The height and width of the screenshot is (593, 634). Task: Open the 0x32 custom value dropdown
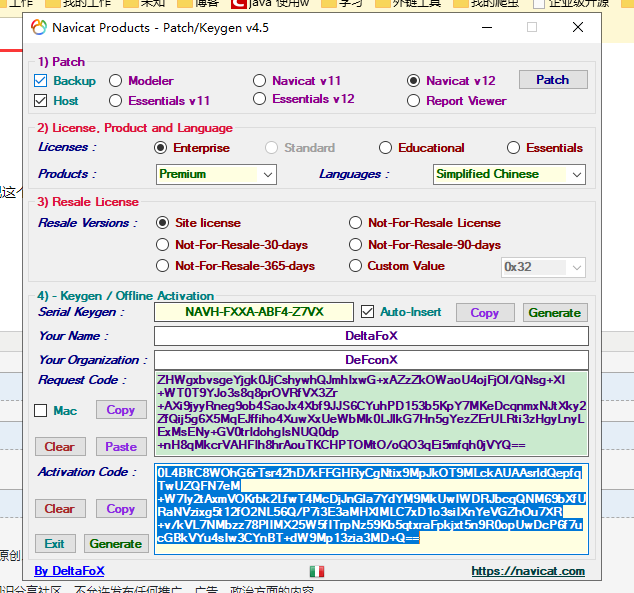[x=543, y=267]
